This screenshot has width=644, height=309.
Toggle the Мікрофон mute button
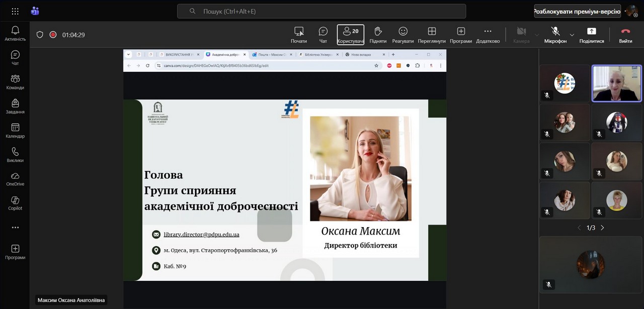pyautogui.click(x=555, y=35)
